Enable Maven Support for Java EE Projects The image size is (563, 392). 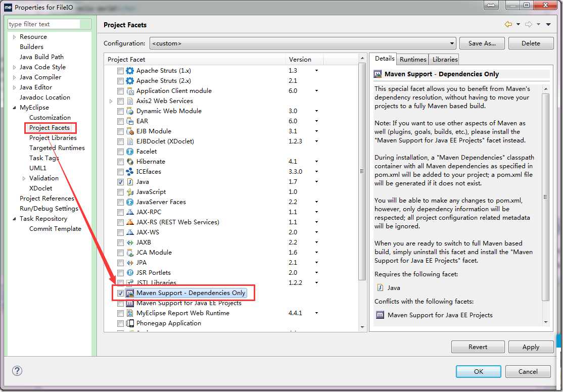[120, 303]
